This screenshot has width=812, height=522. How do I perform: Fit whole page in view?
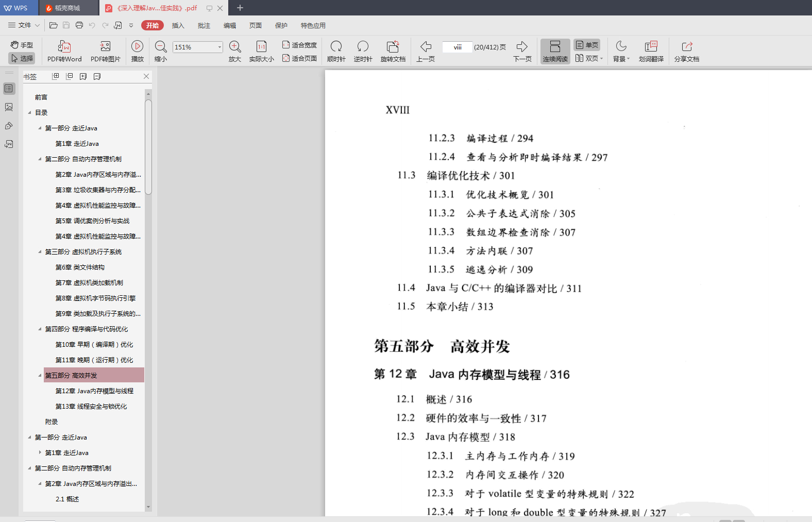pos(299,58)
